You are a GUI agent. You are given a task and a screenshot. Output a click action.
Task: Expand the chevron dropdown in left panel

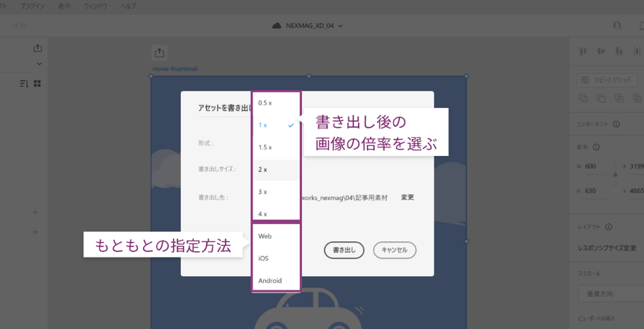click(x=39, y=64)
